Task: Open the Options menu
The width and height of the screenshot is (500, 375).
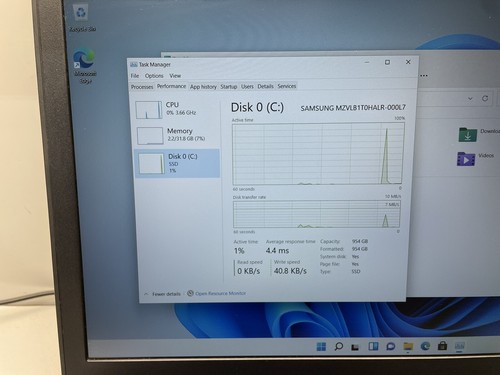Action: 154,76
